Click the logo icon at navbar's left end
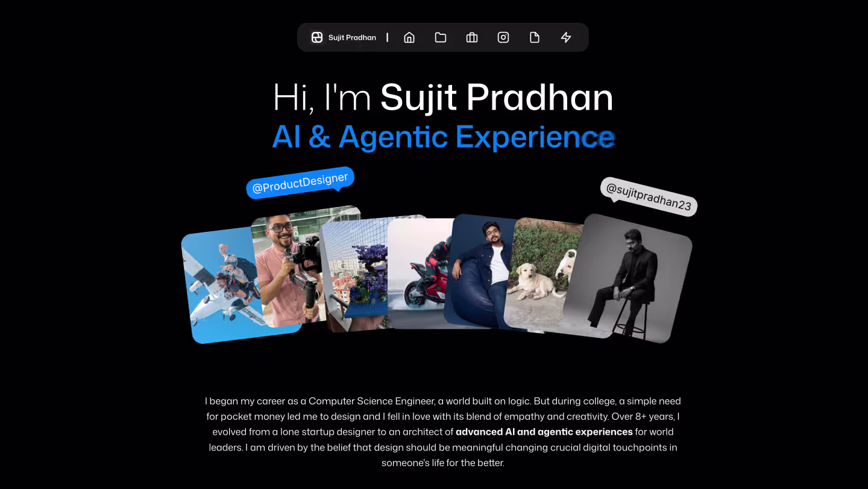 (x=316, y=37)
